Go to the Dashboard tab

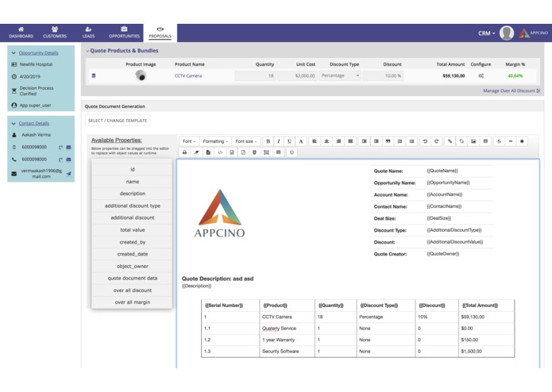(x=21, y=33)
